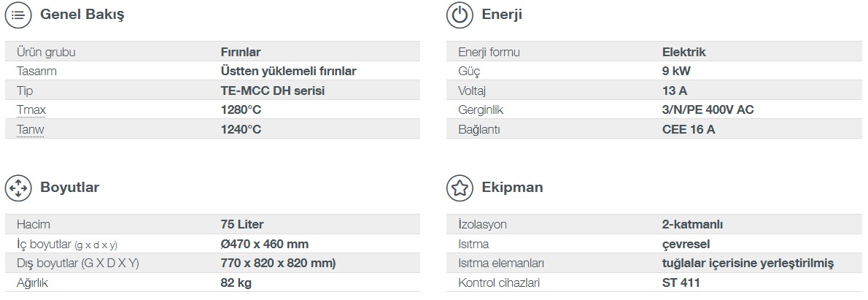Viewport: 868px width, 300px height.
Task: Click the list icon beside Genel Bakış
Action: point(18,15)
